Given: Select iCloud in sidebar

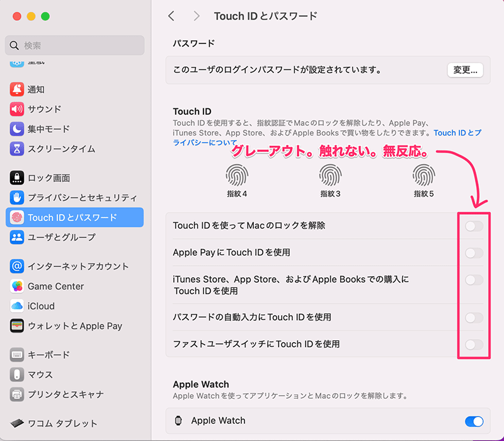Looking at the screenshot, I should [74, 306].
